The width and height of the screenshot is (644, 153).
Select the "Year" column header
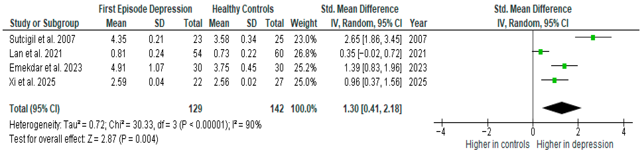[x=418, y=23]
